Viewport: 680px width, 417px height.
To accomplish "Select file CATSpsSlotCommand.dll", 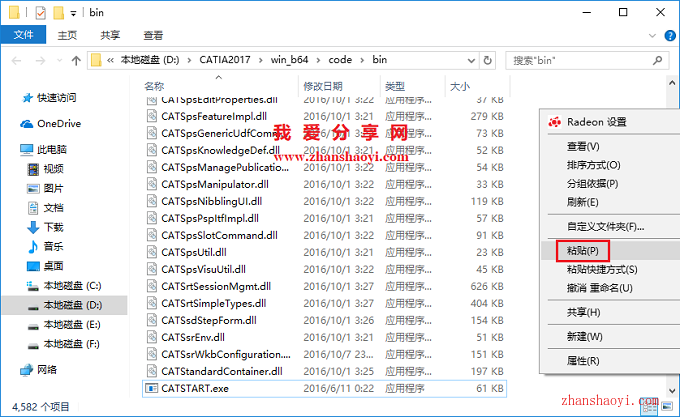I will click(219, 235).
